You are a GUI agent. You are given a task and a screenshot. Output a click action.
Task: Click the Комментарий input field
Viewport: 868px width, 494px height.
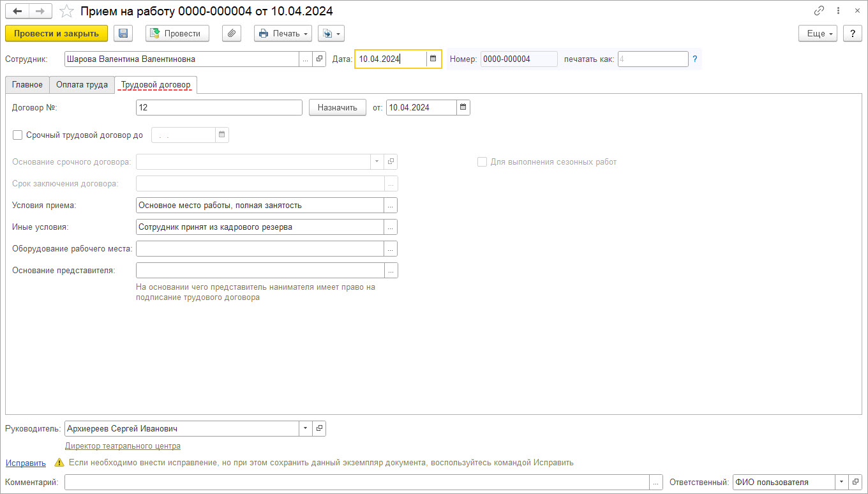click(357, 482)
